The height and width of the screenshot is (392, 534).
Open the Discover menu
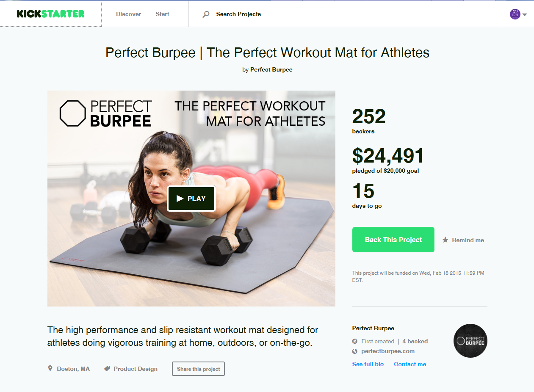tap(129, 14)
